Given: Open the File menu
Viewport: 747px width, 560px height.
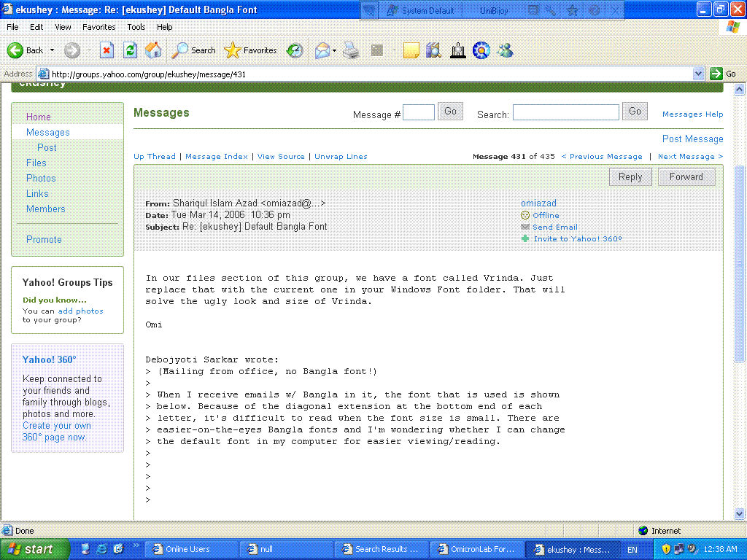Looking at the screenshot, I should [x=13, y=27].
